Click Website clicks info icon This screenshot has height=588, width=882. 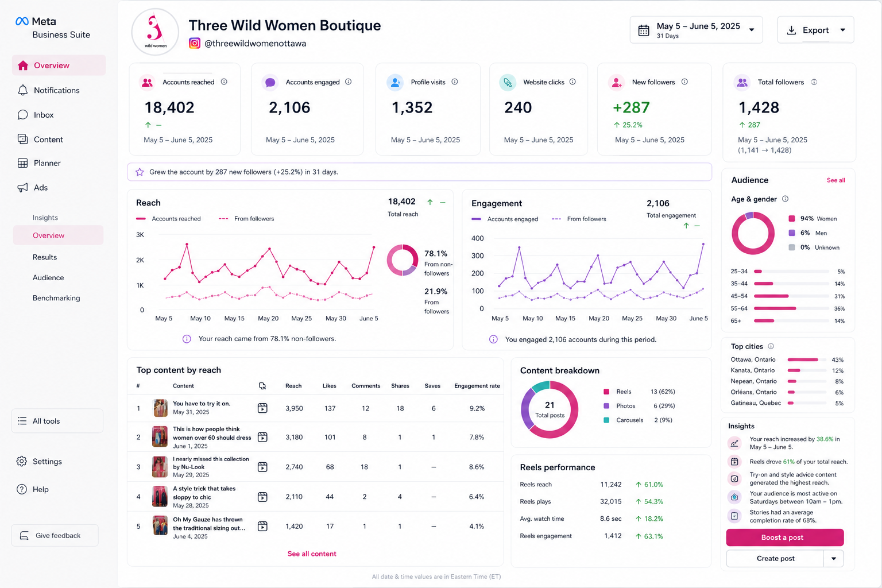(572, 82)
